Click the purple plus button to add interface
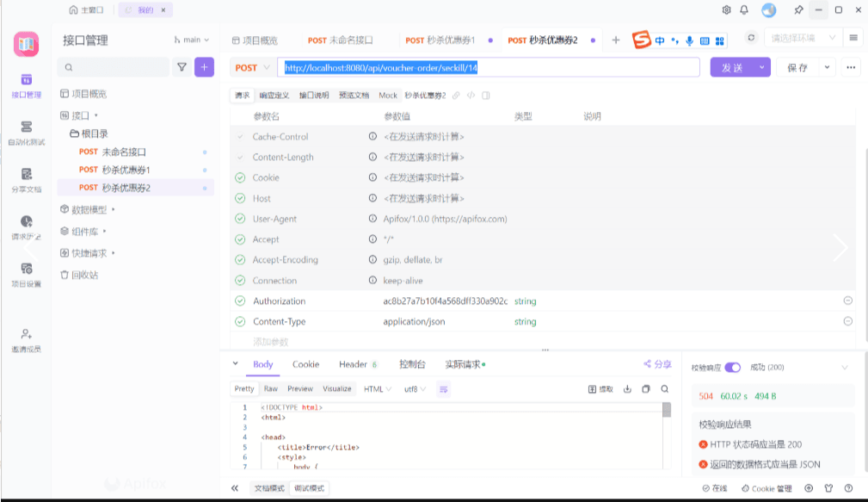 204,67
